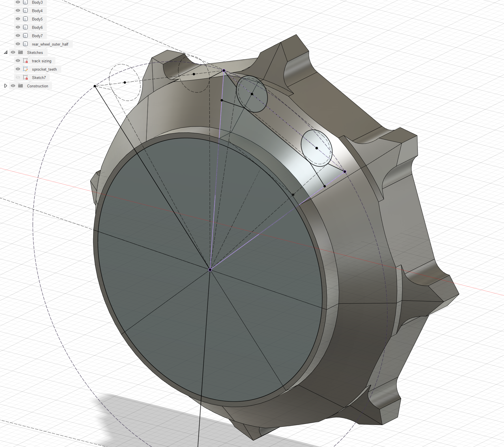This screenshot has width=504, height=447.
Task: Toggle visibility of the Construction folder
Action: [13, 86]
